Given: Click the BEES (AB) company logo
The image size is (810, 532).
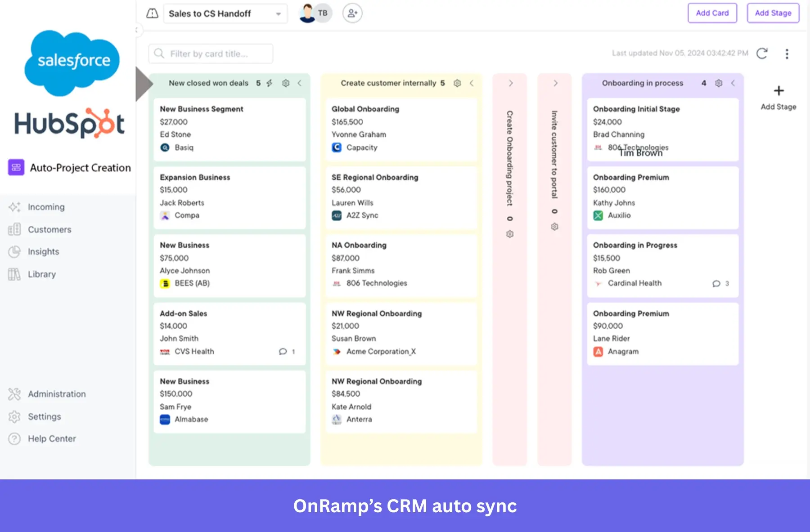Looking at the screenshot, I should (165, 283).
